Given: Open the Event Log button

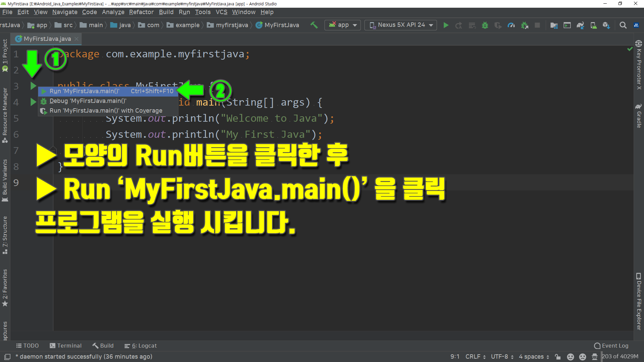Looking at the screenshot, I should pyautogui.click(x=611, y=346).
